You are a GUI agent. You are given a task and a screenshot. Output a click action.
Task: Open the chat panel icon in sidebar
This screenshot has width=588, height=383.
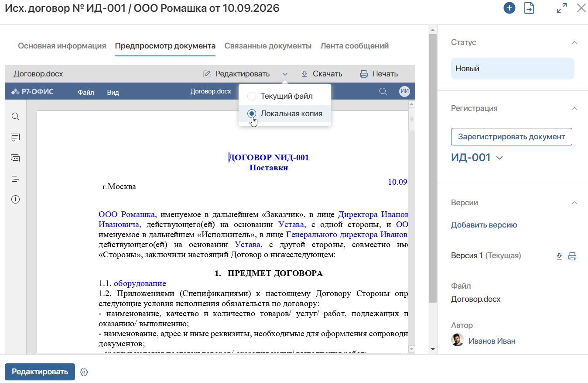pos(15,158)
